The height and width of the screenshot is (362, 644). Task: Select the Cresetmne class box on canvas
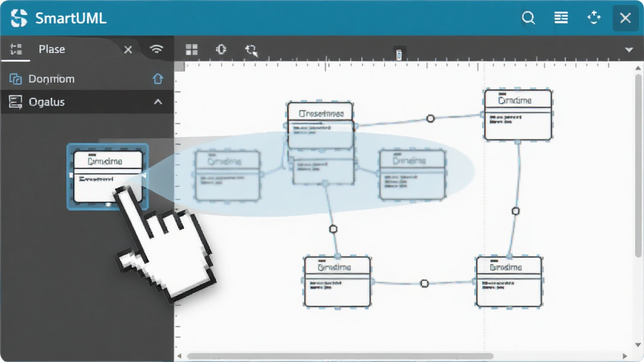tap(320, 125)
